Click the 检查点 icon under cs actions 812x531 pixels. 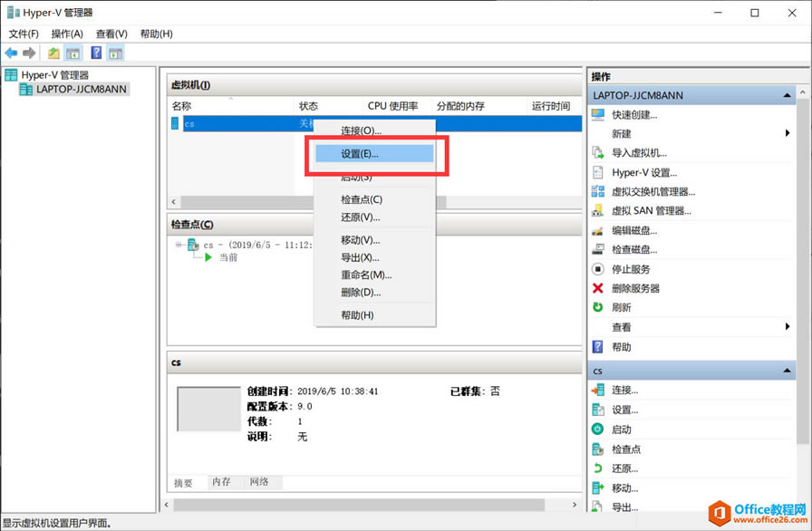coord(597,449)
